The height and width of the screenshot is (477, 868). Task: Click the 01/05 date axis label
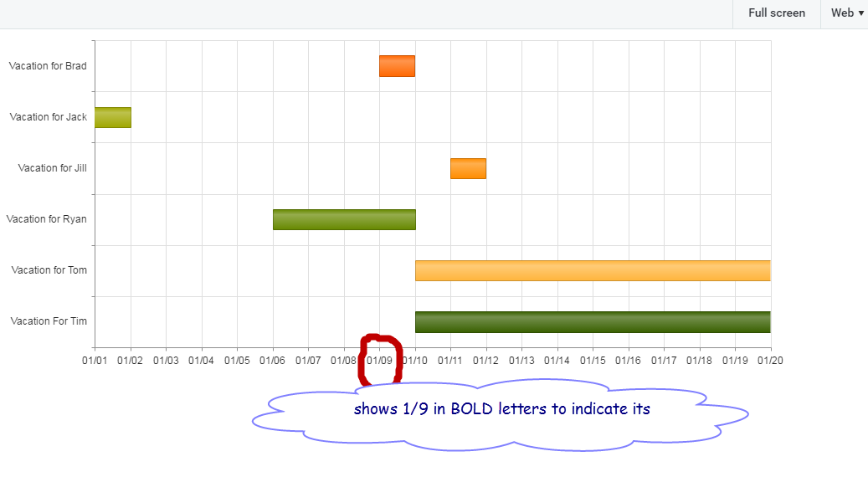(x=237, y=361)
